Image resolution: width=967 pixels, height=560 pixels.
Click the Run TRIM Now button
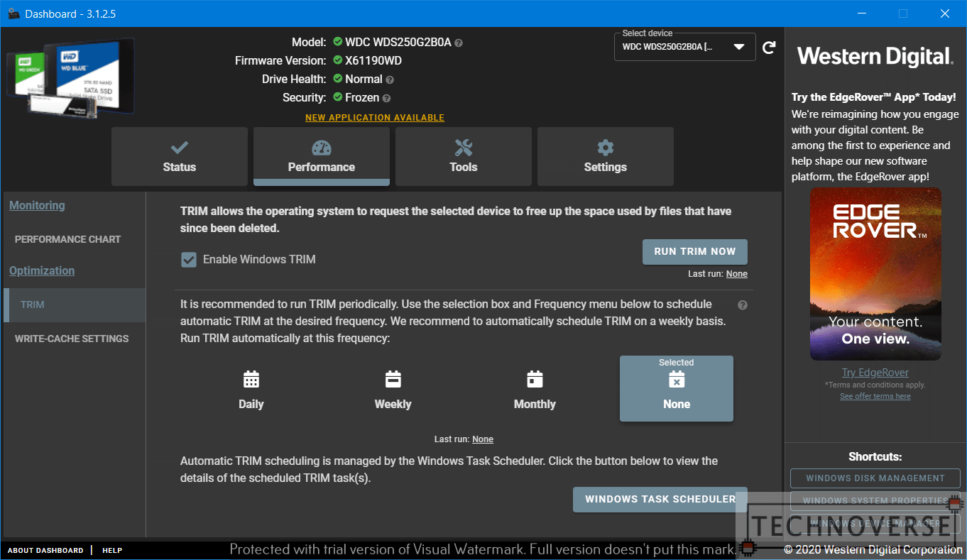695,251
